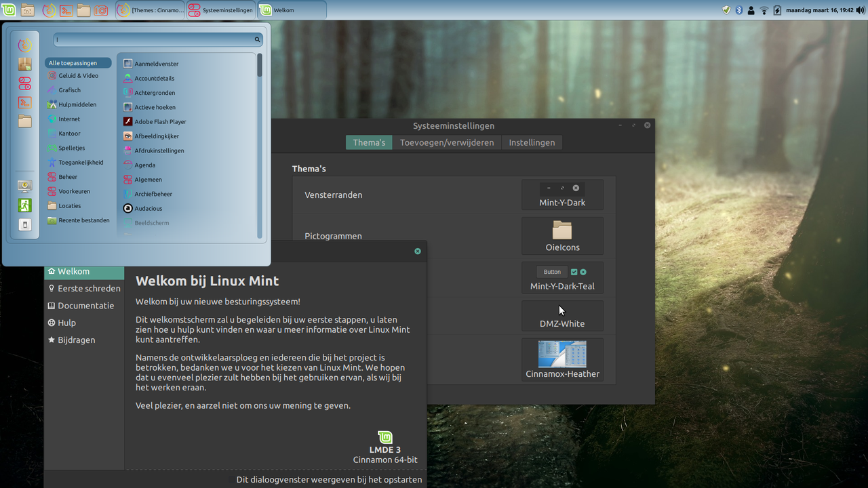
Task: Open the Bluetooth tray icon
Action: (x=739, y=10)
